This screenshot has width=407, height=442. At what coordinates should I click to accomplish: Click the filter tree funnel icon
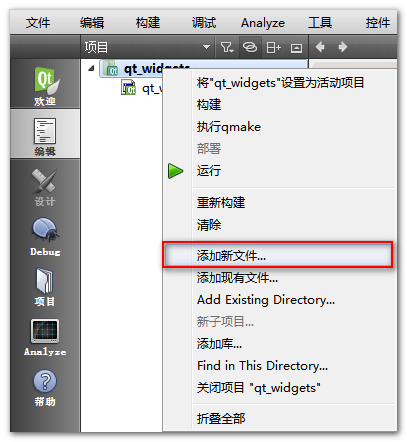click(227, 47)
